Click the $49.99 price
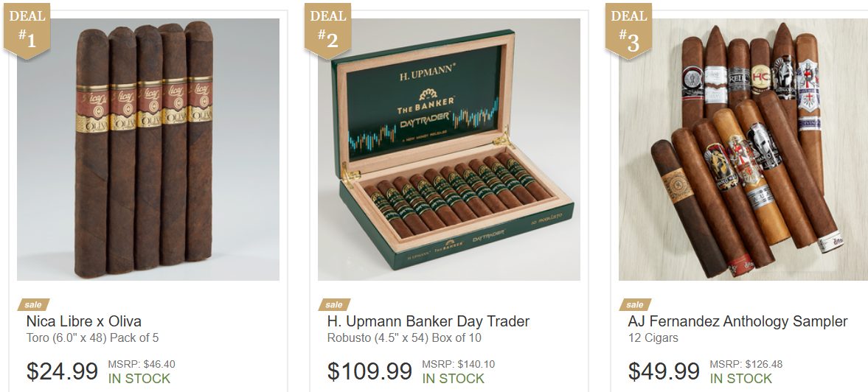This screenshot has height=392, width=868. click(x=664, y=371)
